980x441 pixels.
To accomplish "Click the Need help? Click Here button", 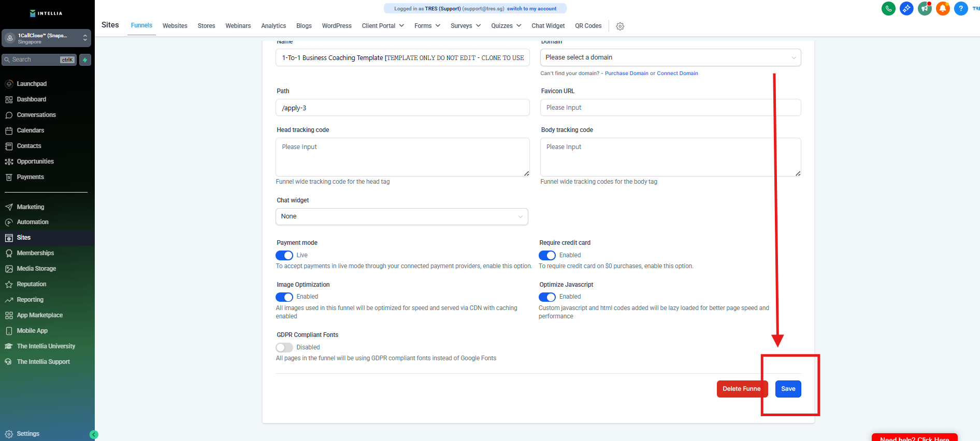I will click(915, 438).
